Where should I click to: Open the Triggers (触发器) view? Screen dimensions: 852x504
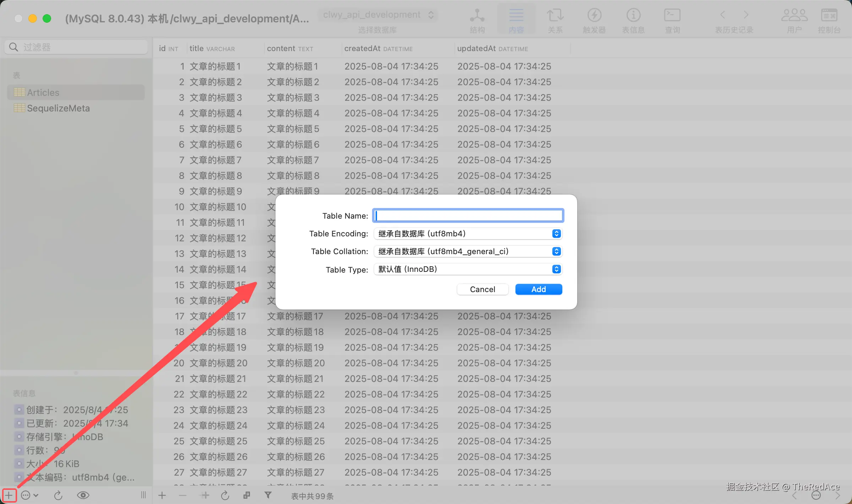coord(594,20)
